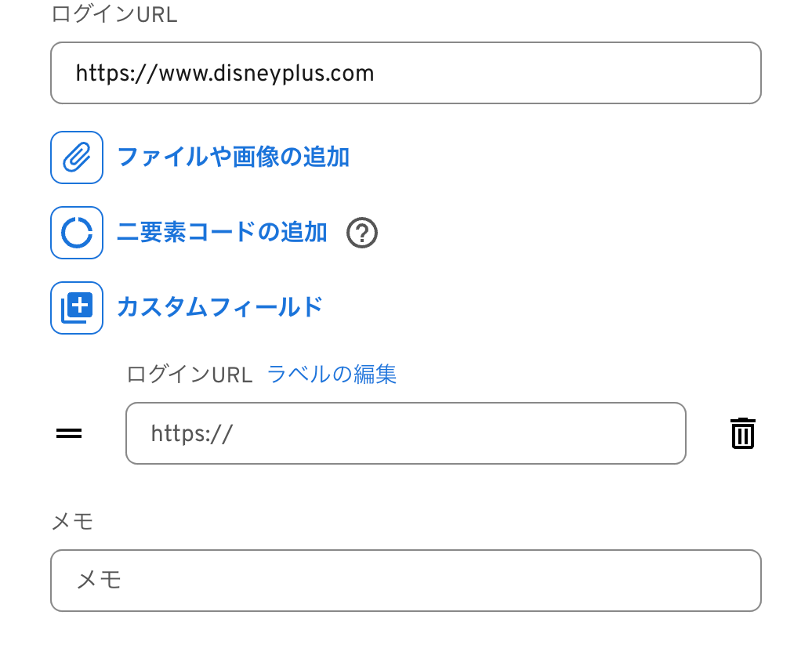Image resolution: width=812 pixels, height=666 pixels.
Task: Click カスタムフィールド text link
Action: pyautogui.click(x=219, y=307)
